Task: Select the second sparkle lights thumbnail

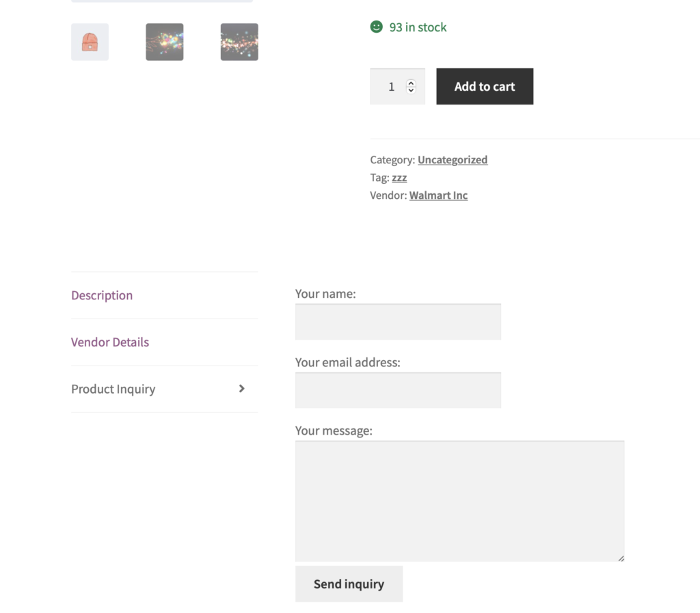Action: tap(165, 42)
